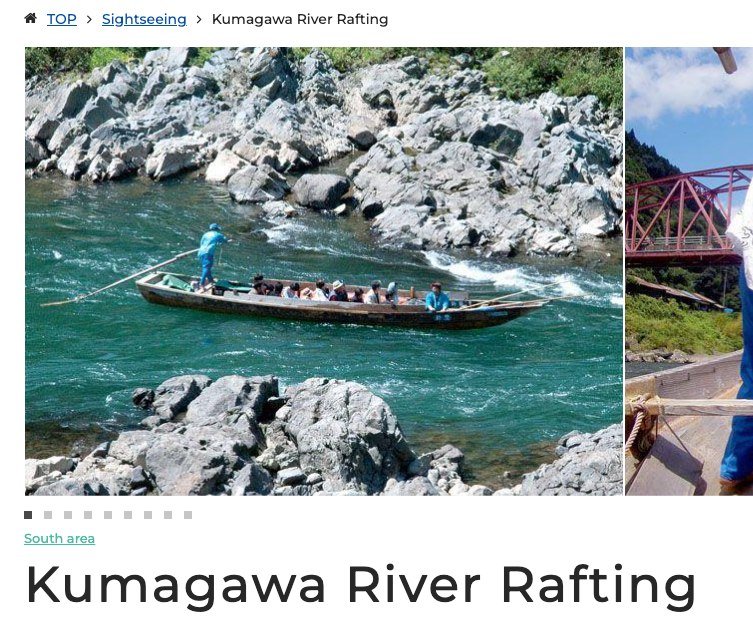Image resolution: width=753 pixels, height=628 pixels.
Task: Go to the Sightseeing breadcrumb link
Action: click(144, 19)
